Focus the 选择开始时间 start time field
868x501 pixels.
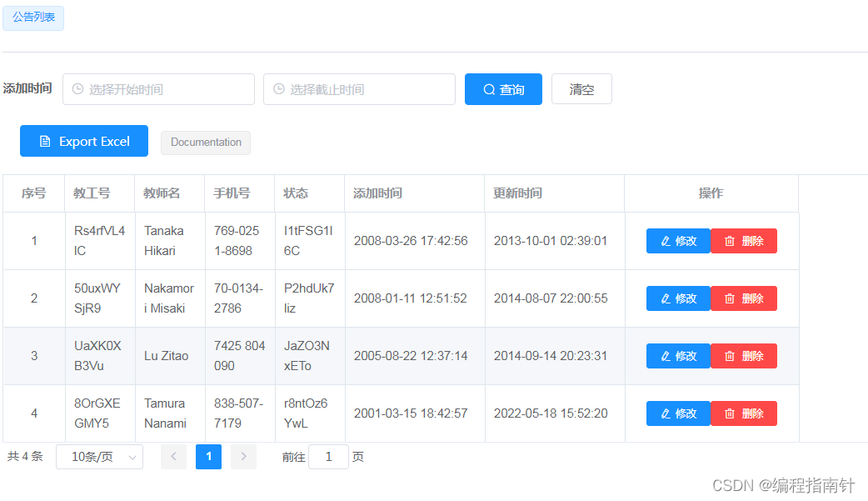(159, 89)
